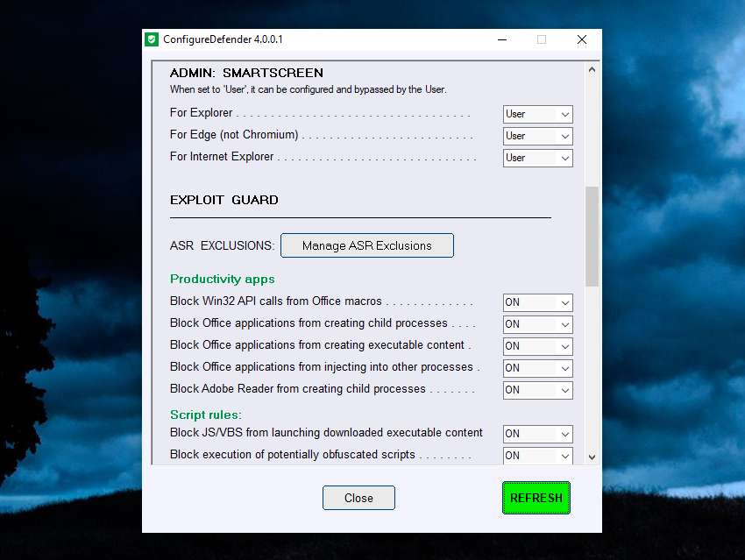Click the ASR EXCLUSIONS label
Image resolution: width=745 pixels, height=560 pixels.
[x=223, y=245]
